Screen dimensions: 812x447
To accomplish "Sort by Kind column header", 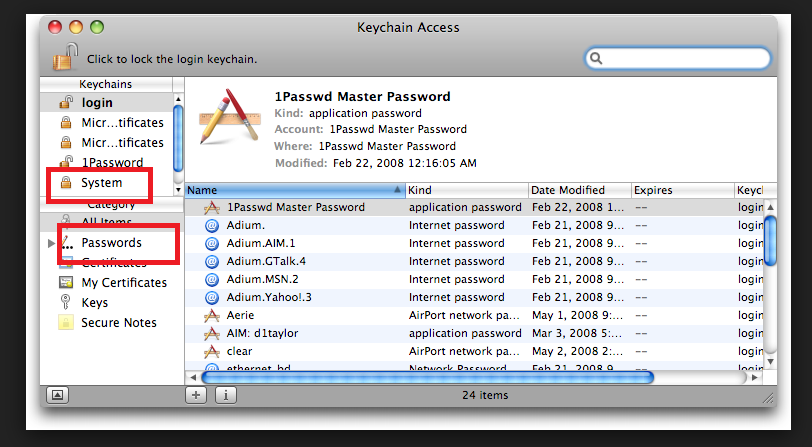I will point(467,190).
